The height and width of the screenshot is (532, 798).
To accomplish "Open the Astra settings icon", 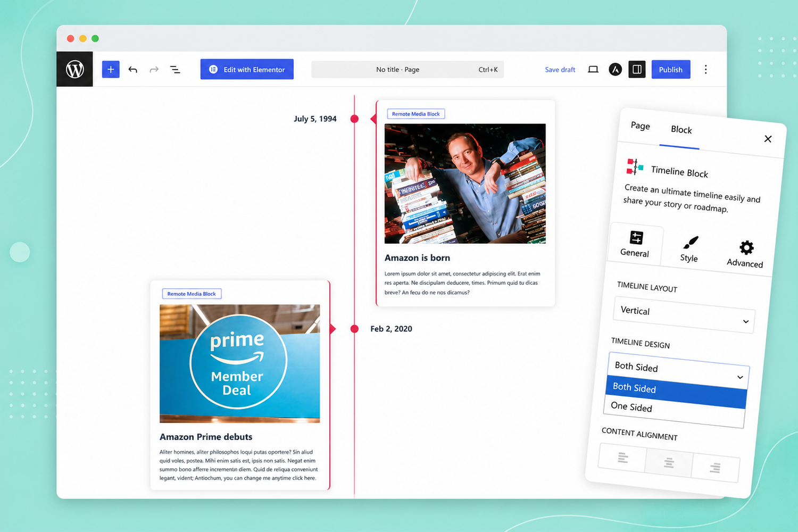I will click(615, 69).
